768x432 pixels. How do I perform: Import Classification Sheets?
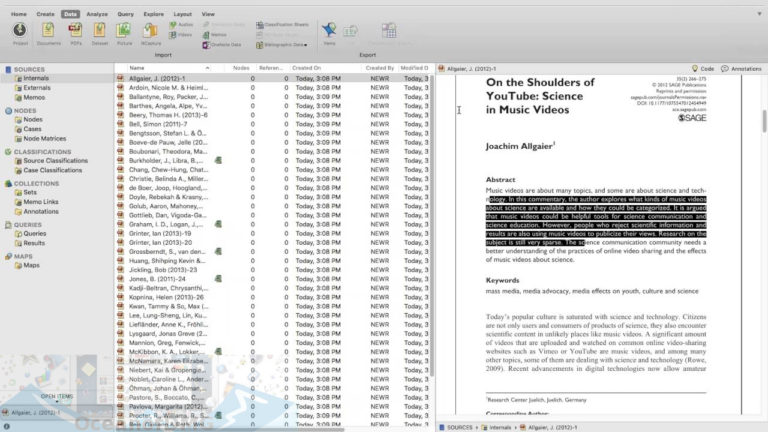[x=282, y=24]
